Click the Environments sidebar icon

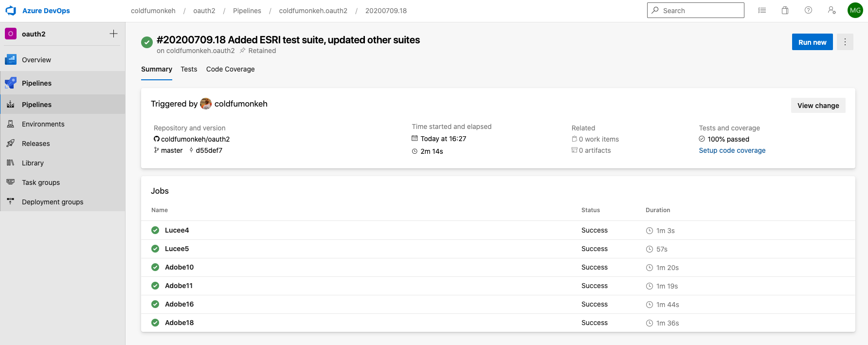click(x=11, y=124)
